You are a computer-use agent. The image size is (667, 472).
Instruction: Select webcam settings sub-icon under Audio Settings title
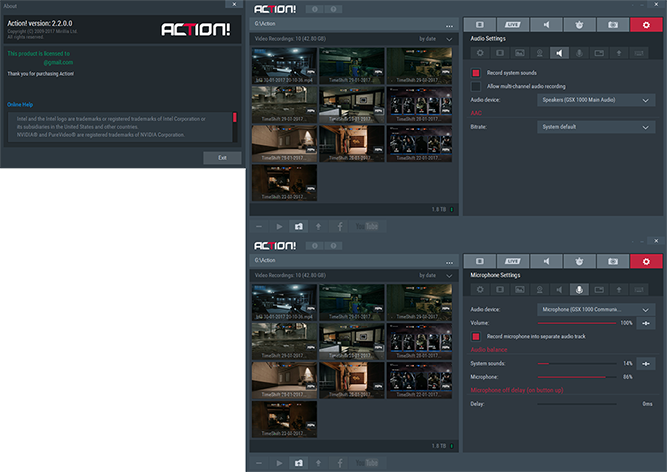click(539, 53)
